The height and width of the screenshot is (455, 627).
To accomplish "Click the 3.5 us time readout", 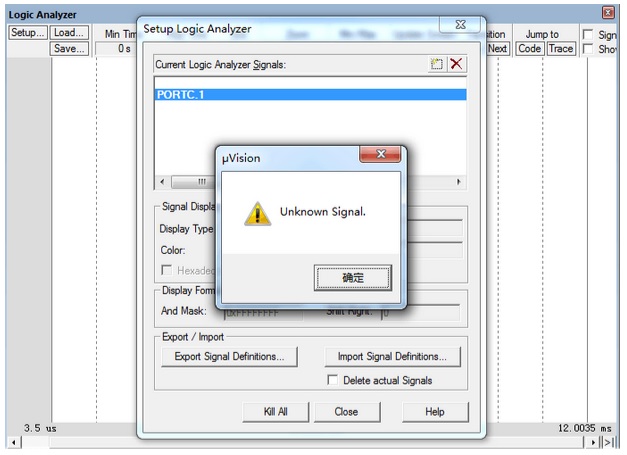I will pos(40,429).
